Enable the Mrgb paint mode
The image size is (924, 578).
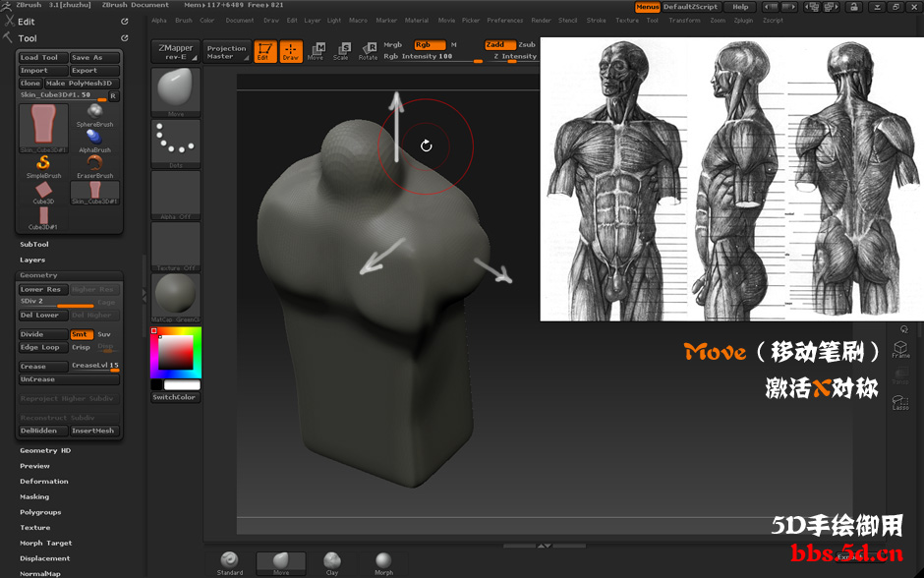tap(392, 45)
